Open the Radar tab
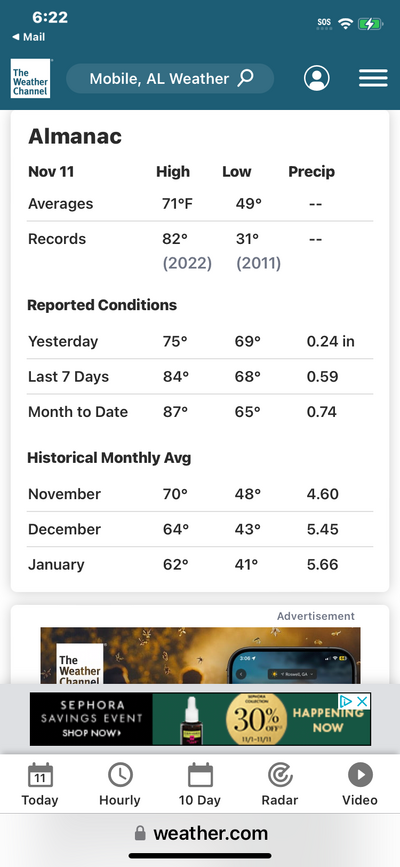Image resolution: width=400 pixels, height=867 pixels. pos(280,784)
